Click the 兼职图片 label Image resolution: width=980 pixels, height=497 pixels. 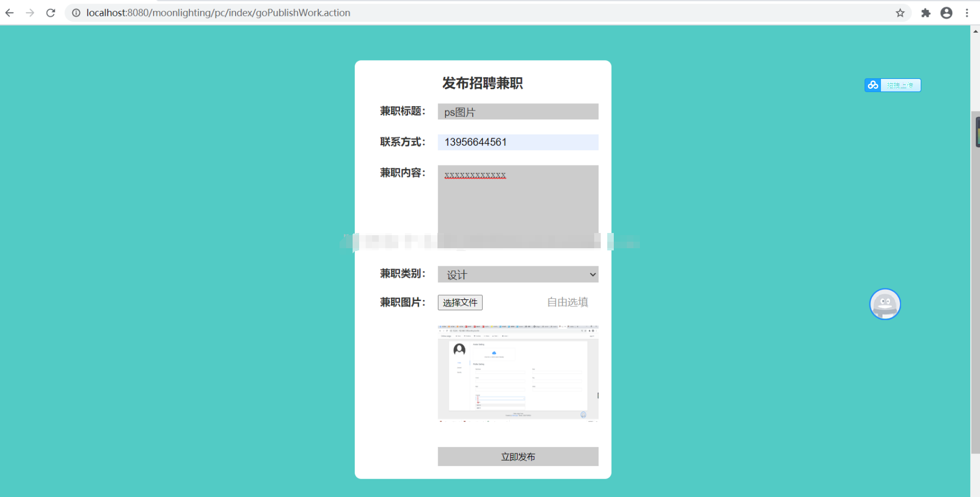pyautogui.click(x=402, y=302)
